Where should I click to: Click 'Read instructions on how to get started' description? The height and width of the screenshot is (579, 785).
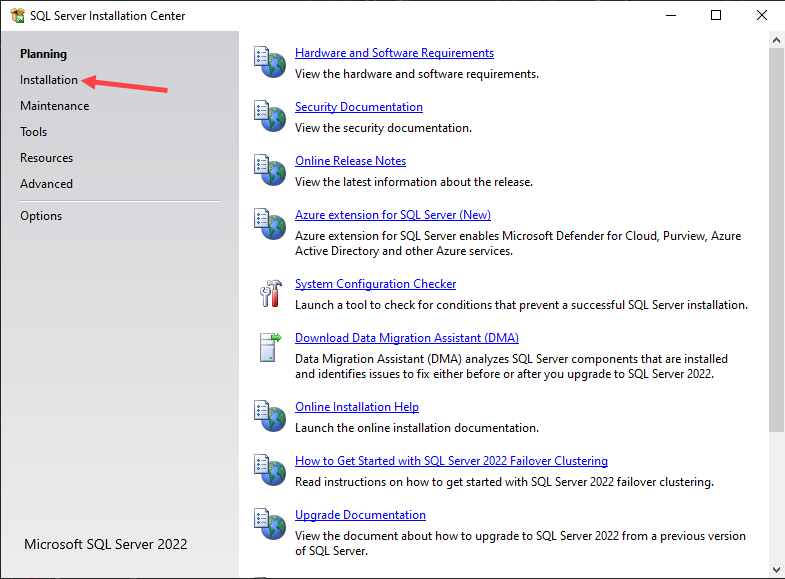[504, 482]
